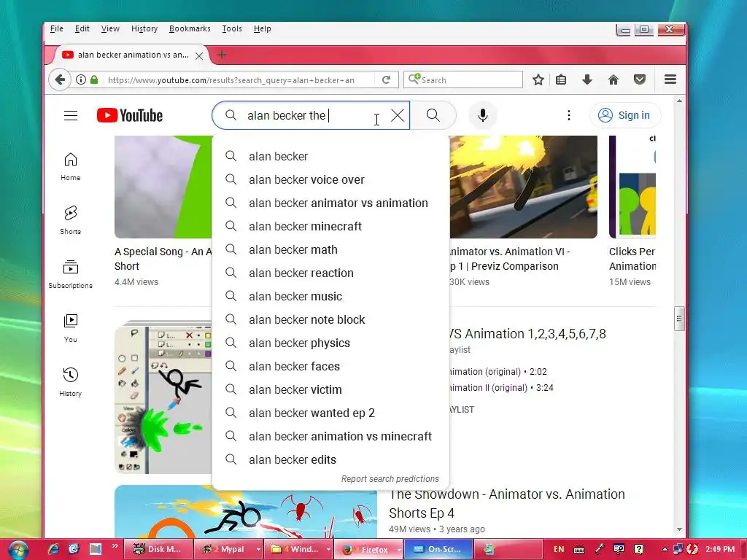Choose suggestion "alan becker animation vs minecraft"
The width and height of the screenshot is (747, 560).
[x=330, y=436]
